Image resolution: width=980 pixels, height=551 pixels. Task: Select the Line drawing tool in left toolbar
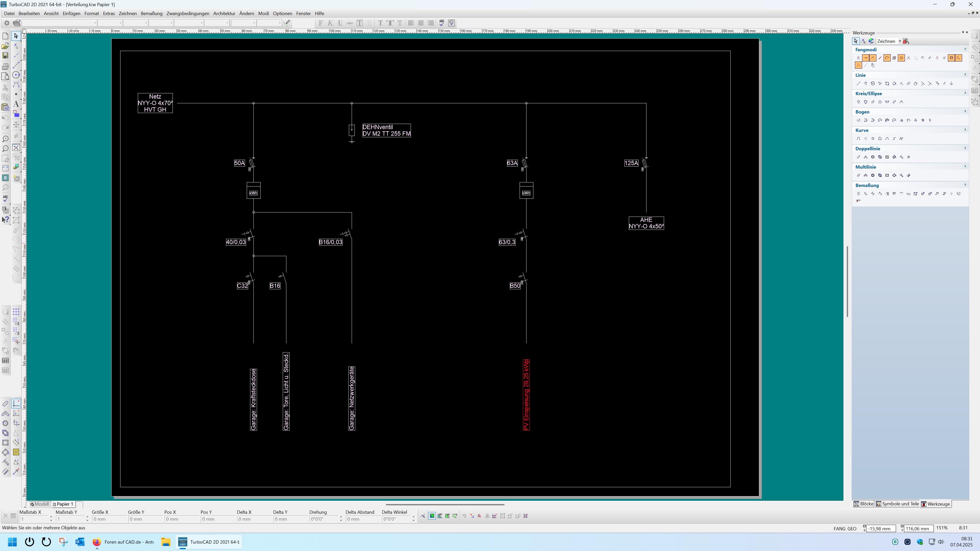pos(16,65)
